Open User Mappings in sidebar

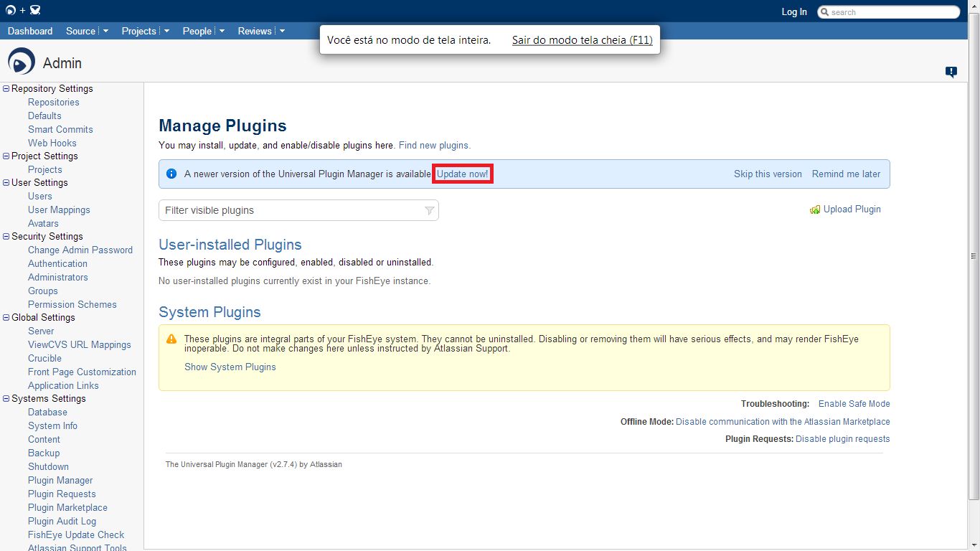(59, 210)
